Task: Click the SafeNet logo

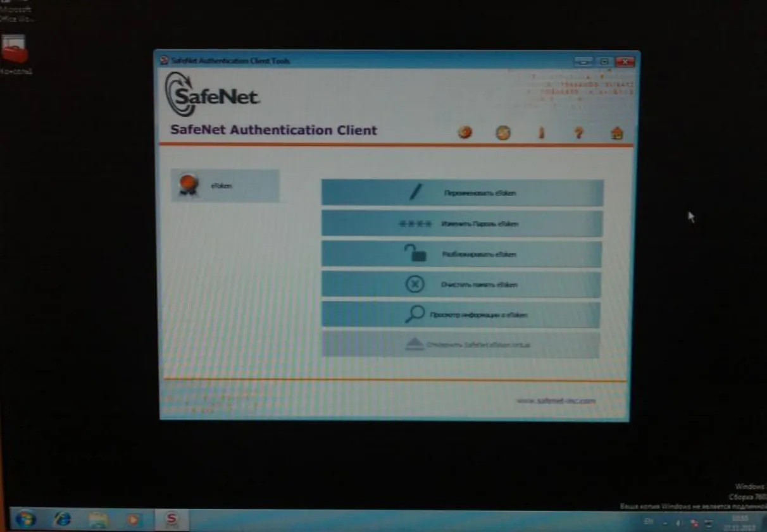Action: pyautogui.click(x=212, y=94)
